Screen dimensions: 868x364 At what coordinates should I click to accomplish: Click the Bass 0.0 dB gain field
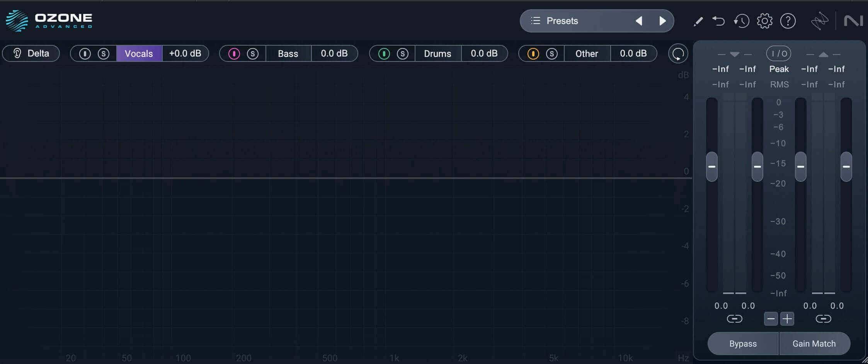tap(334, 53)
